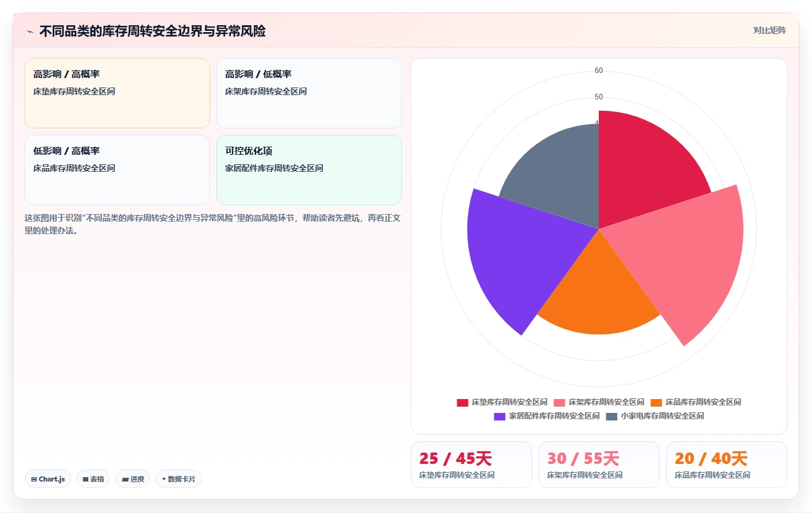Screen dimensions: 812x513
Task: Toggle 床垫库存周转安全区间 legend swatch
Action: (462, 402)
